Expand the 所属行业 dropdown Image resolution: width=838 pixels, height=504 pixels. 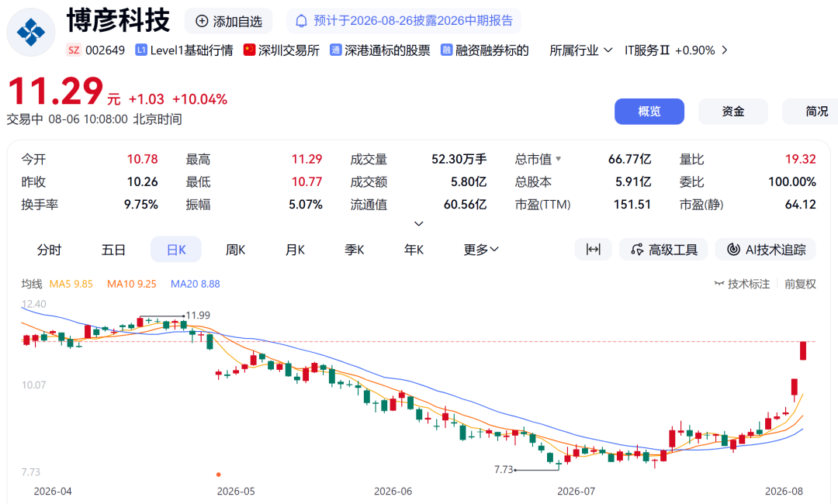[x=580, y=50]
